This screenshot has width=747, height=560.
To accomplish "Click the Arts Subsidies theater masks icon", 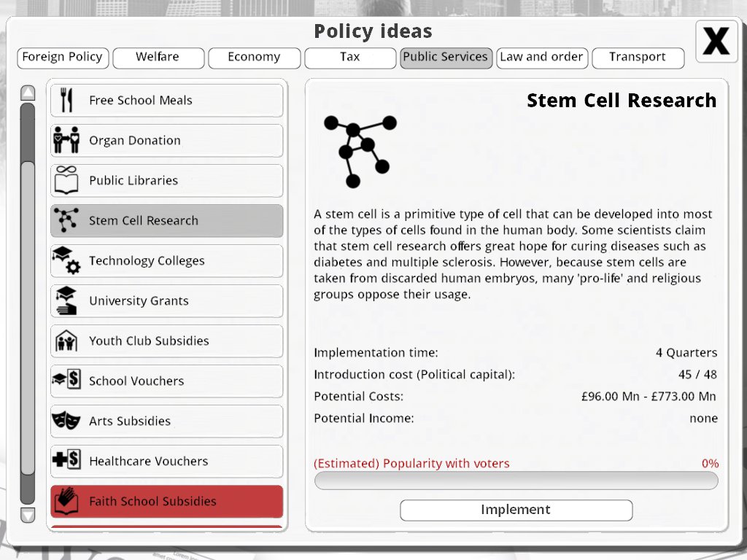I will (x=66, y=421).
